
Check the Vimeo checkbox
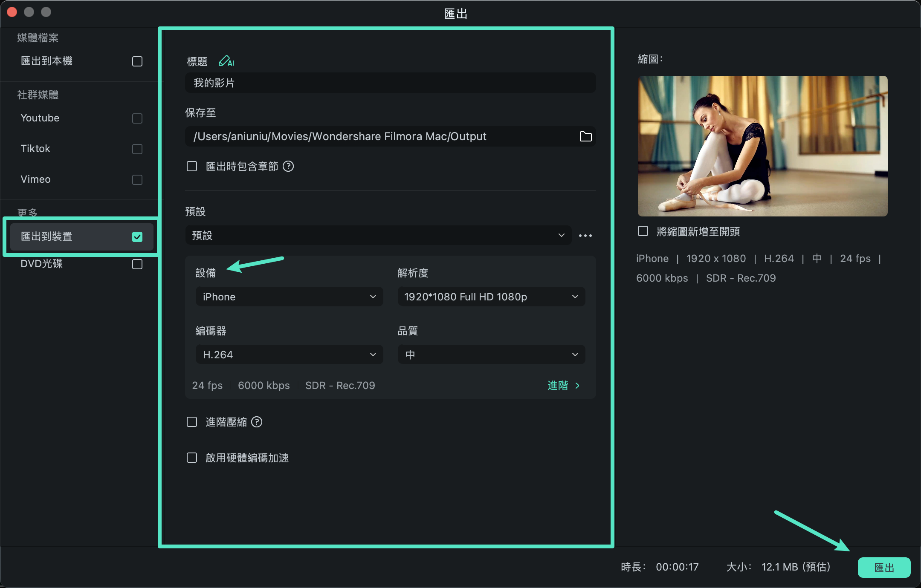click(137, 180)
